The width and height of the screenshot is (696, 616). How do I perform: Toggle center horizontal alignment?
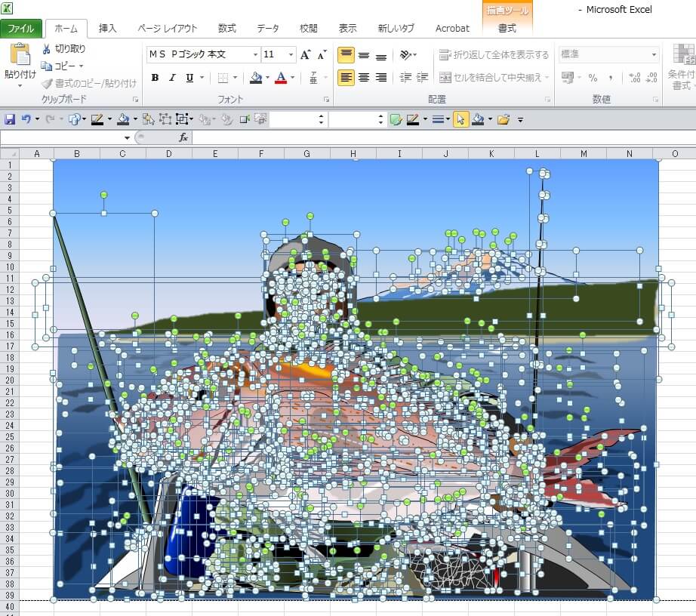pyautogui.click(x=364, y=78)
